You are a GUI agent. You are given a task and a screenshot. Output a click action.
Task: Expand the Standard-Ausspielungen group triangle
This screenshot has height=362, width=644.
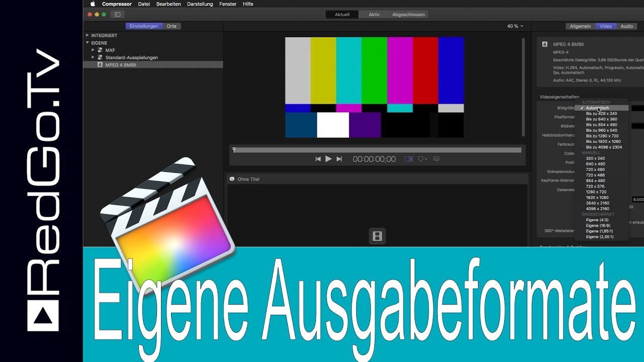pyautogui.click(x=93, y=57)
